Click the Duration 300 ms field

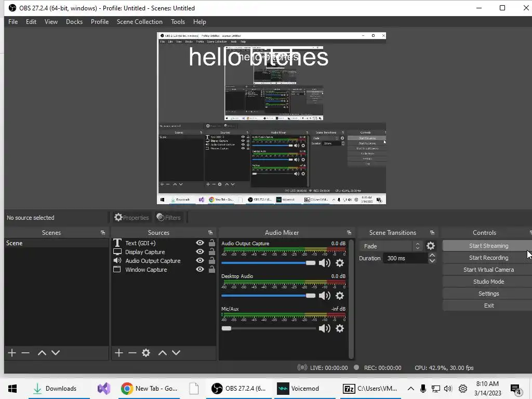(x=405, y=258)
